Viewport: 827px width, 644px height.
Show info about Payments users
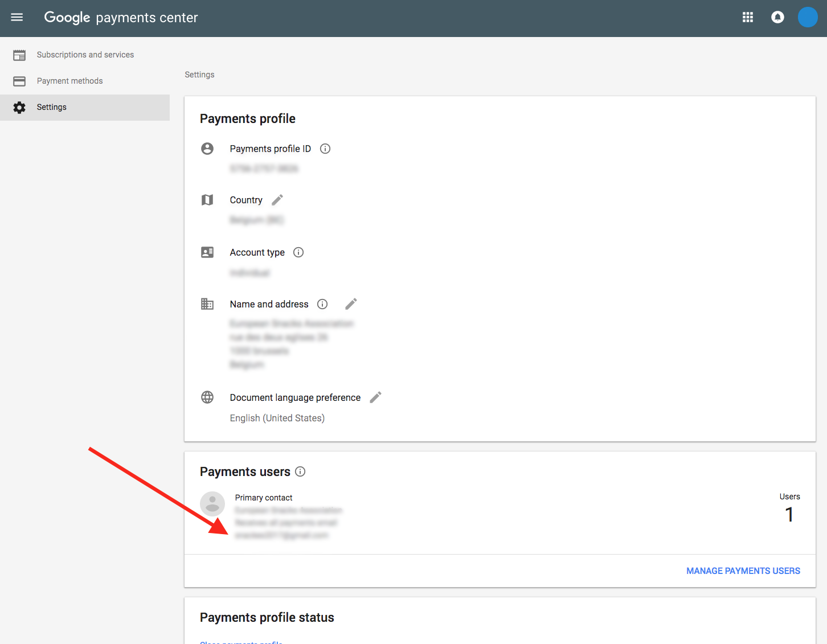coord(300,471)
